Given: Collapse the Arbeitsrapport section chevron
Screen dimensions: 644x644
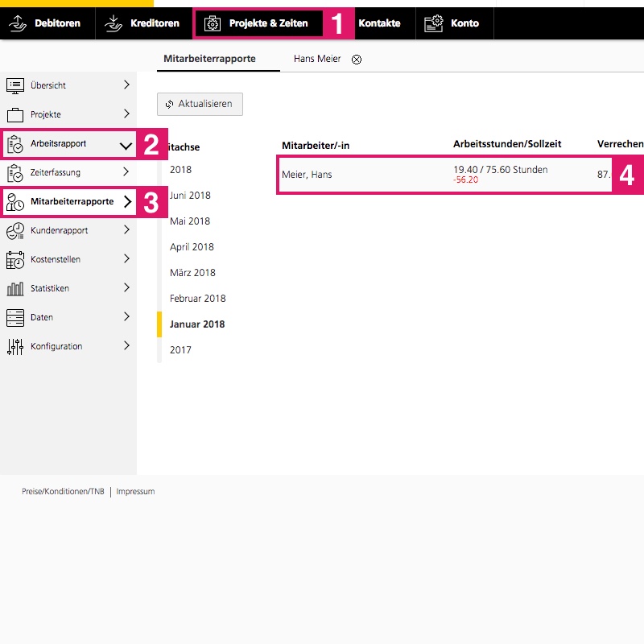Looking at the screenshot, I should pos(126,145).
